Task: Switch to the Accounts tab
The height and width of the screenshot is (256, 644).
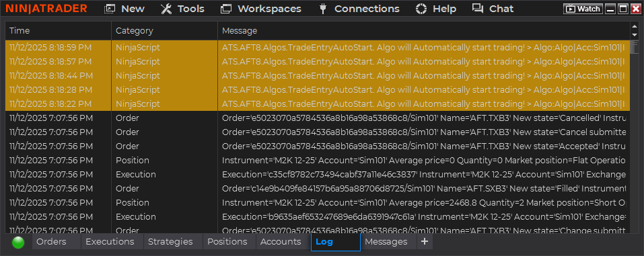Action: click(x=283, y=242)
